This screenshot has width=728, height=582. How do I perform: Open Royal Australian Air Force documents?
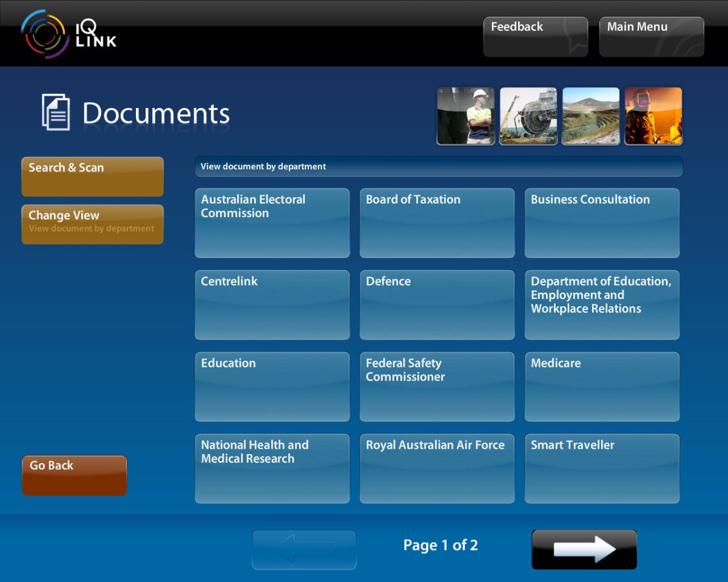pyautogui.click(x=437, y=469)
